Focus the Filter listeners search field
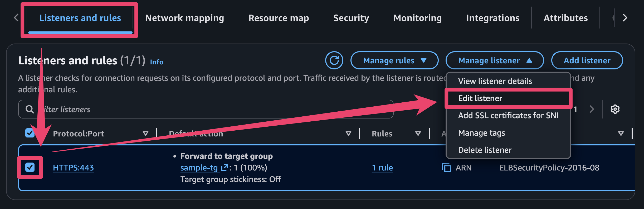This screenshot has height=209, width=644. tap(211, 109)
